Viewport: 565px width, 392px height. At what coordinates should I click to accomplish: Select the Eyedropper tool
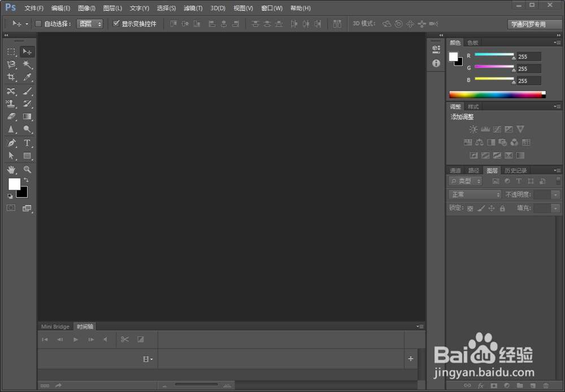27,77
